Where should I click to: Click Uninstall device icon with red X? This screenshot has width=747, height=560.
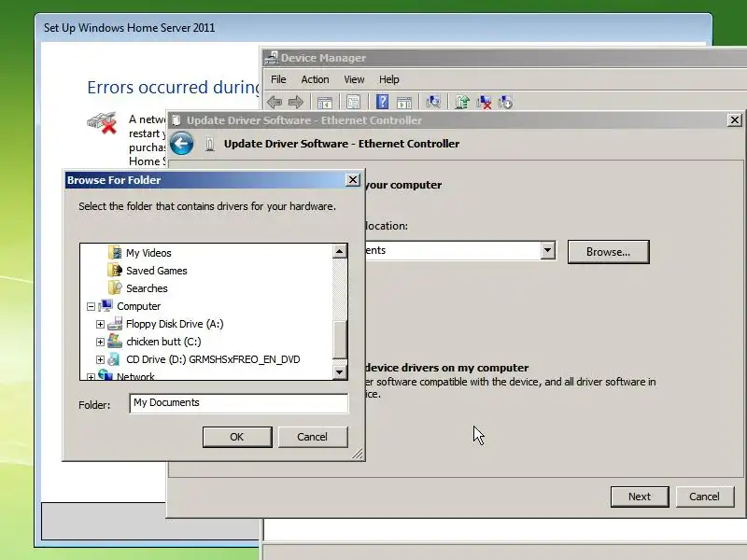coord(484,102)
